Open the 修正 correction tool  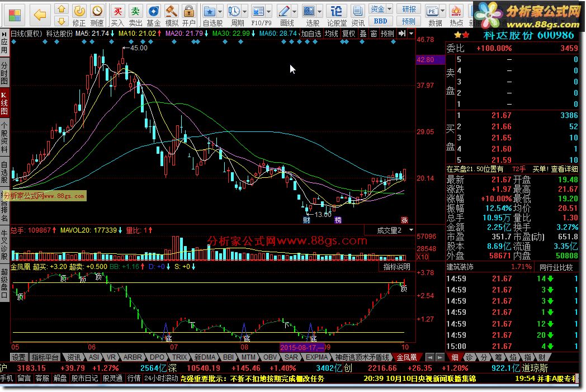point(79,15)
